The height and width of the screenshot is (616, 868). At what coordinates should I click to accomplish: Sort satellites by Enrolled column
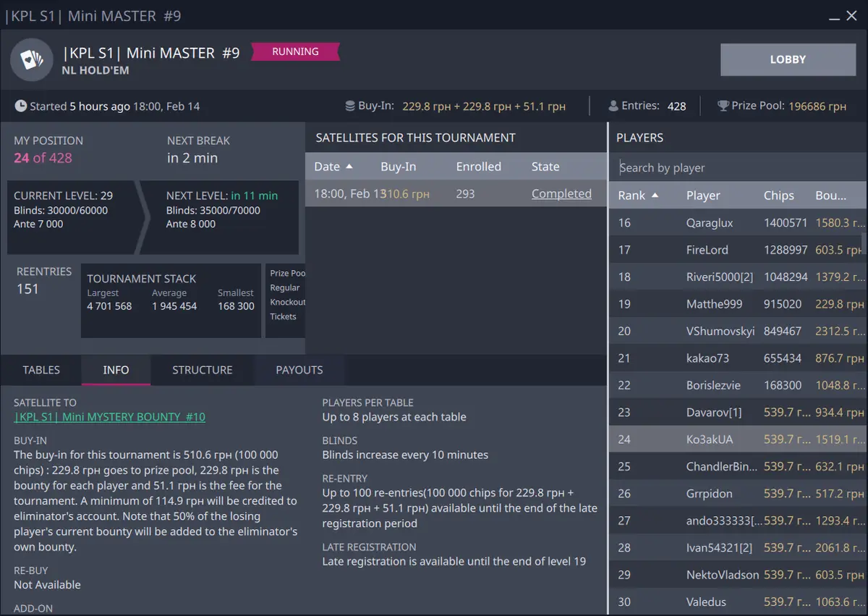pyautogui.click(x=478, y=166)
